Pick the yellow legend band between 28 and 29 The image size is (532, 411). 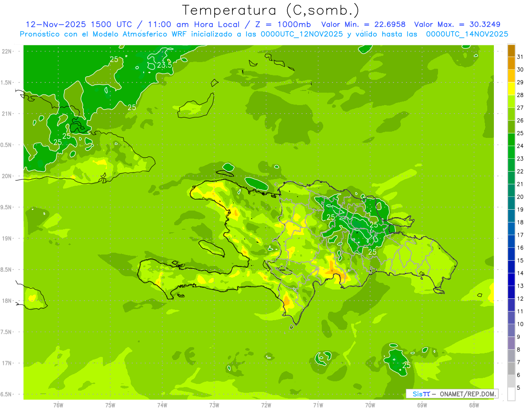pos(511,89)
